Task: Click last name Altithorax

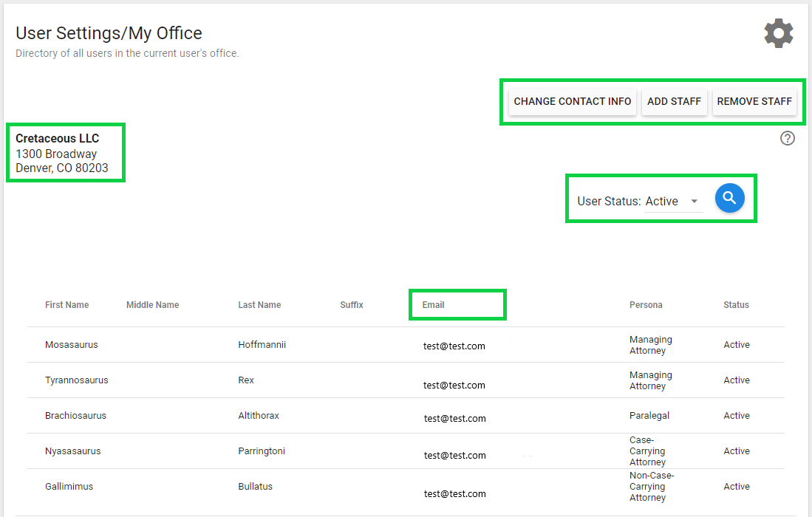Action: (259, 416)
